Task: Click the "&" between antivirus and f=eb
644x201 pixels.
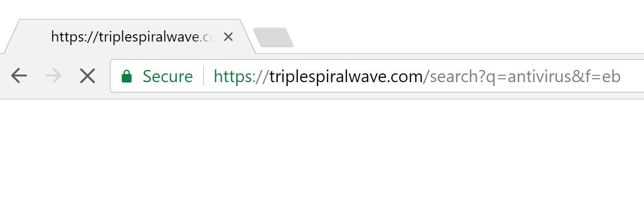Action: click(x=576, y=76)
